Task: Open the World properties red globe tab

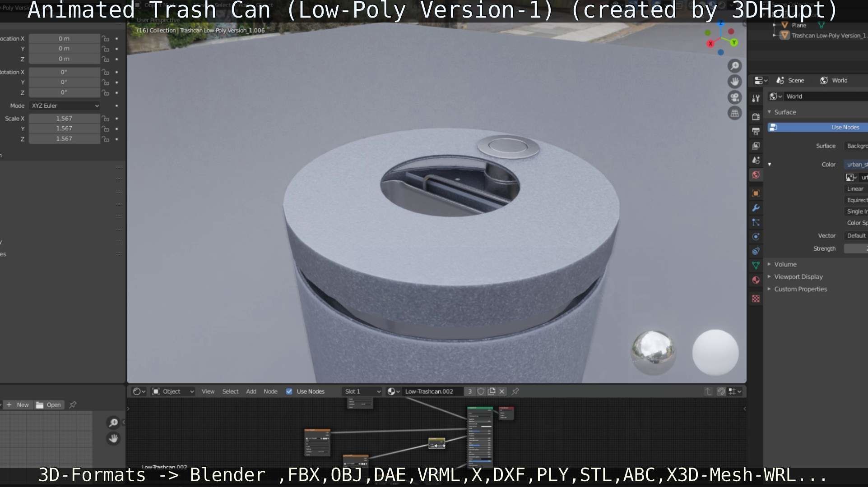Action: [756, 175]
